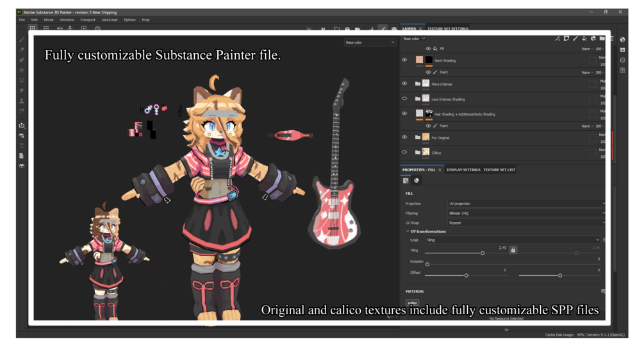Select the Clone stamp tool
Viewport: 644px width, 354px height.
click(22, 101)
